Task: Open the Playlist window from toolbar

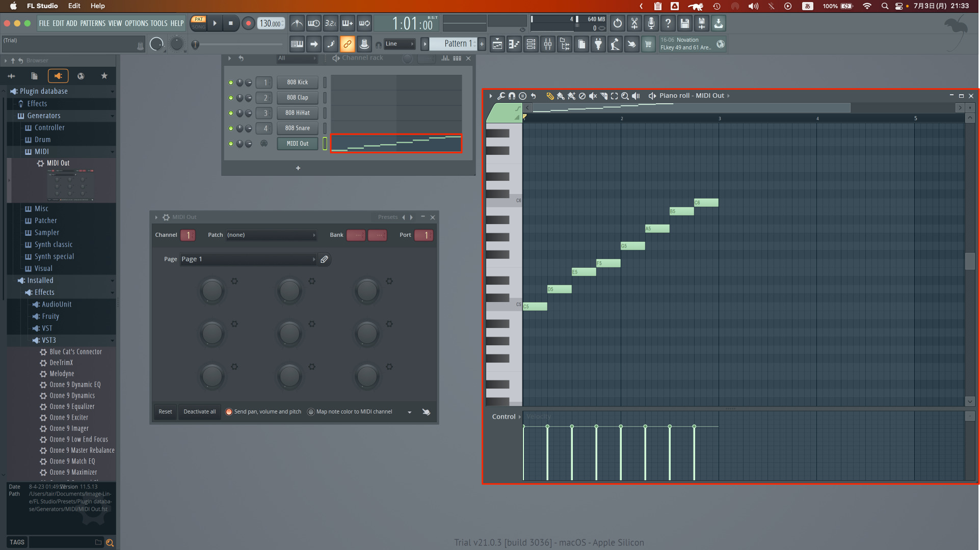Action: click(x=497, y=44)
